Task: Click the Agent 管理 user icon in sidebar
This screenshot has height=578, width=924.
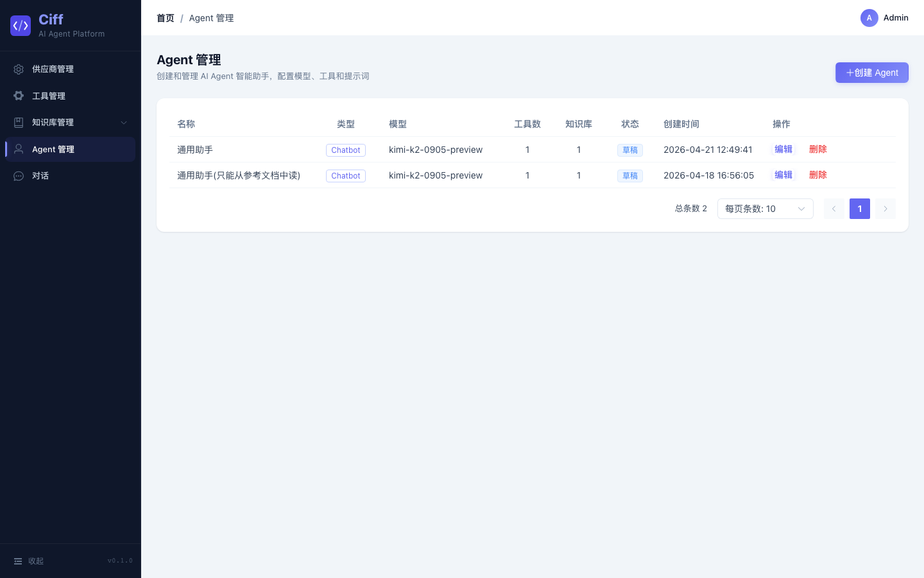Action: [x=19, y=149]
